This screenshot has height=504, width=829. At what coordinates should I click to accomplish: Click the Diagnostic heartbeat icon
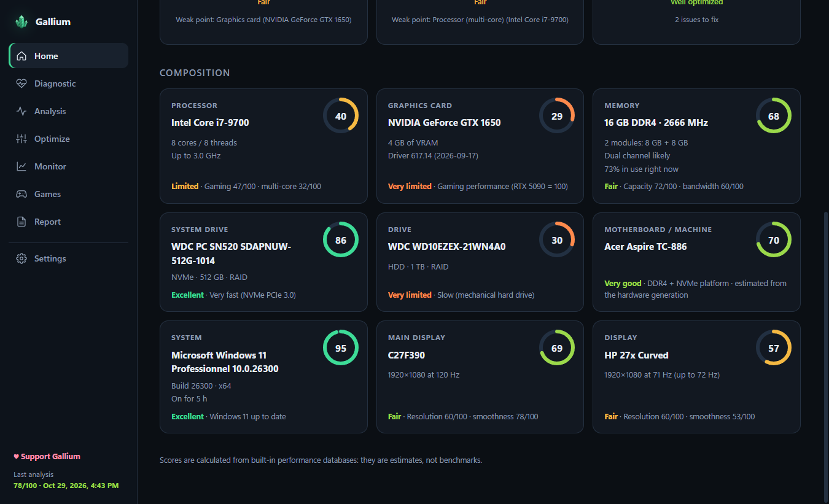point(21,83)
